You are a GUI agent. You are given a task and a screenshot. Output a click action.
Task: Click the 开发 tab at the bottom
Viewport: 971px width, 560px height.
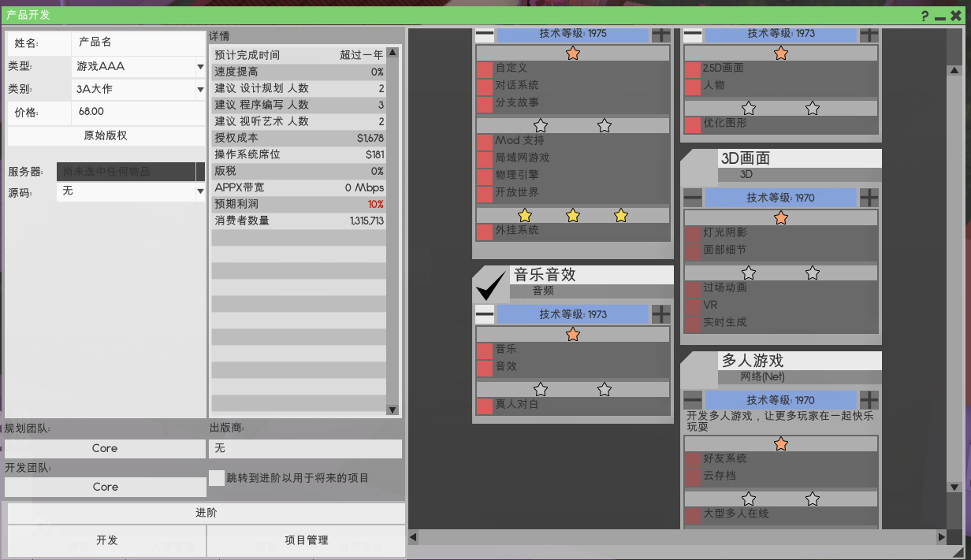(x=107, y=540)
